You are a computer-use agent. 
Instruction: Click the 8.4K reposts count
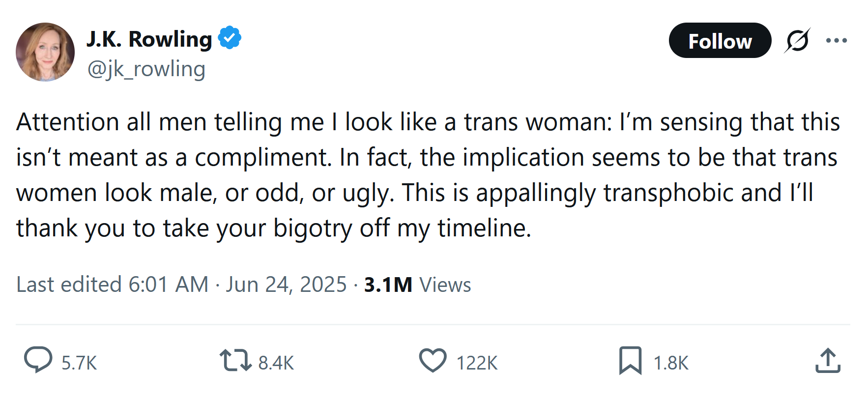click(276, 363)
